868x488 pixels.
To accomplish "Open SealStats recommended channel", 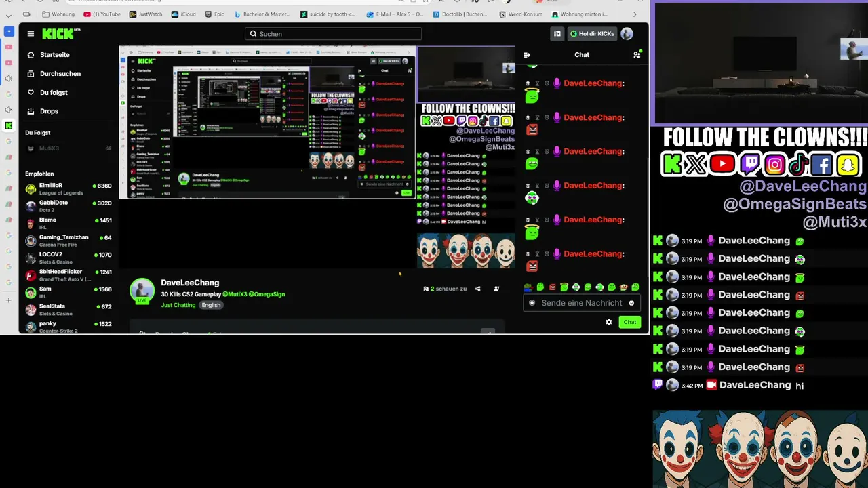I will coord(68,310).
